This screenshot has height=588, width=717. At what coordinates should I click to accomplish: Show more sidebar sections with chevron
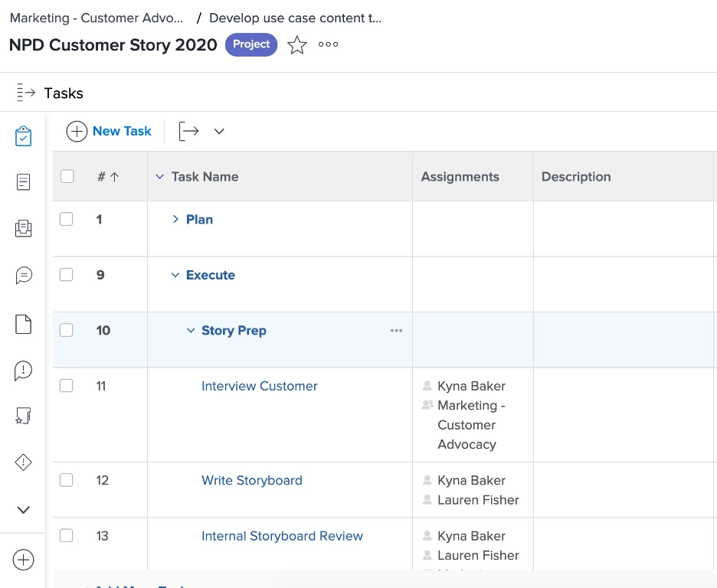pos(24,510)
